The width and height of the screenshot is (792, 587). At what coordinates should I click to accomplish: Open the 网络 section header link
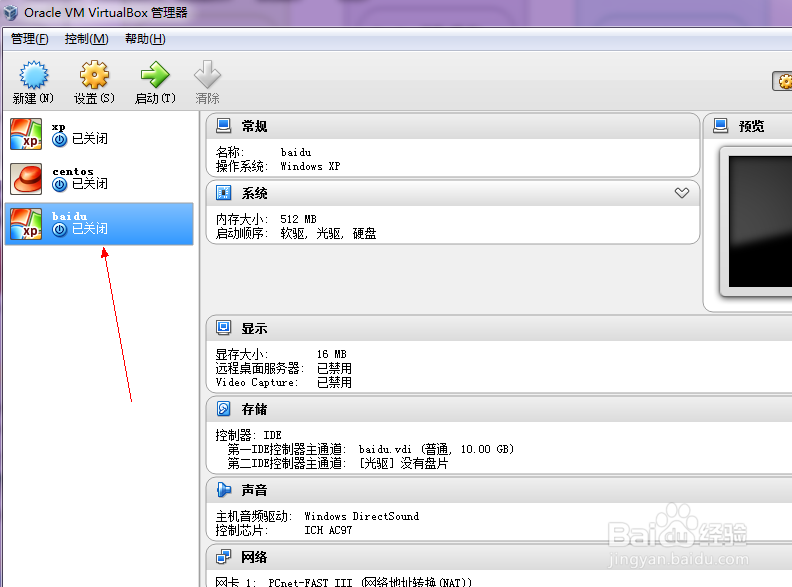coord(254,557)
